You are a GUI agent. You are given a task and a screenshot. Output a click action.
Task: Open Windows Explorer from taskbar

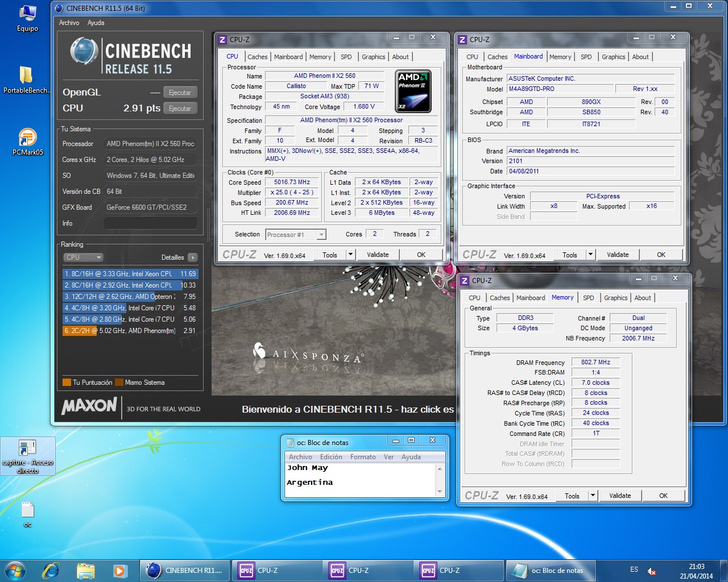point(85,571)
